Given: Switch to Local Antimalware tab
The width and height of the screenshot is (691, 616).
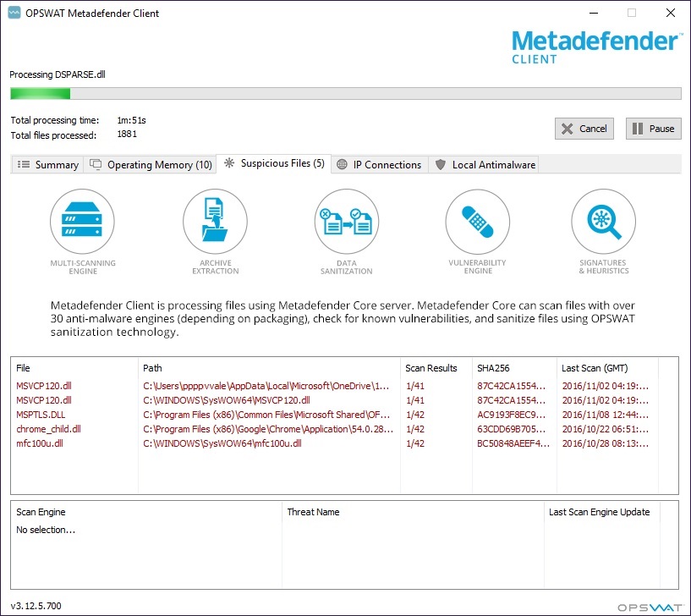Looking at the screenshot, I should click(x=485, y=164).
